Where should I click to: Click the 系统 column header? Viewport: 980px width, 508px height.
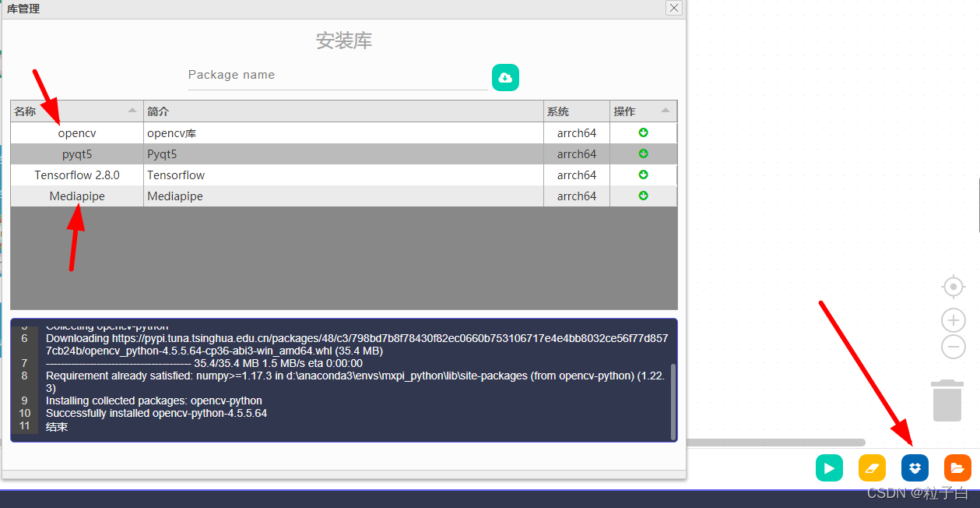click(577, 111)
